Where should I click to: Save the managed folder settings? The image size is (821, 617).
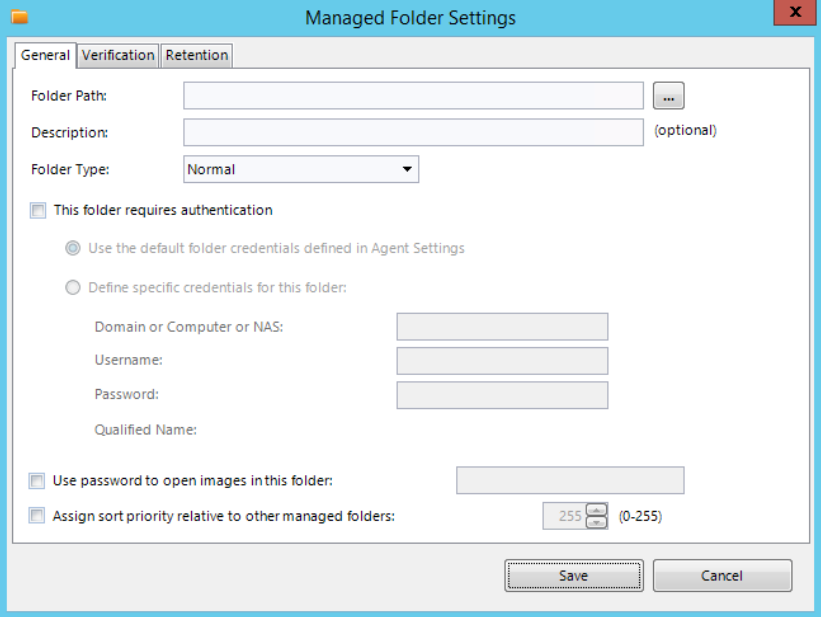[573, 575]
